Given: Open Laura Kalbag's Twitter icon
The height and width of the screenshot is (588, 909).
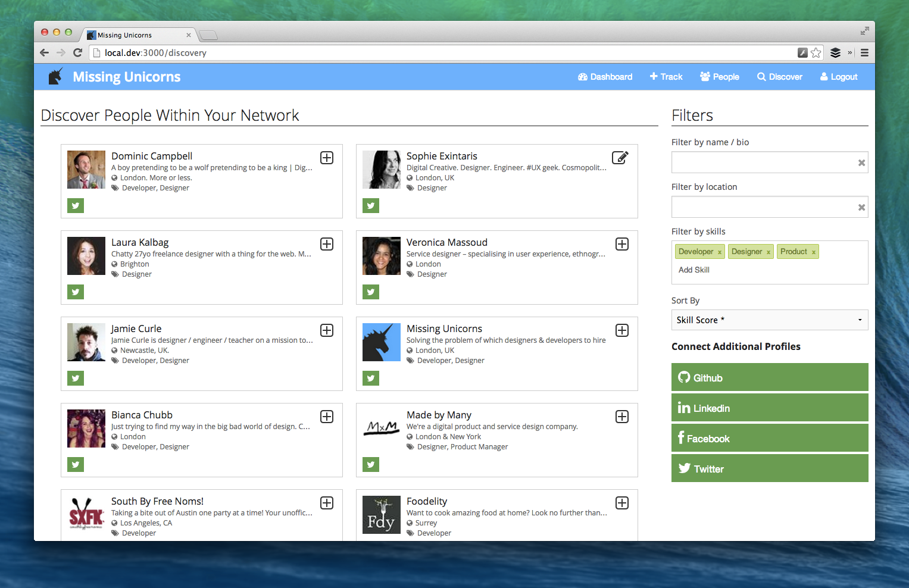Looking at the screenshot, I should click(x=76, y=292).
